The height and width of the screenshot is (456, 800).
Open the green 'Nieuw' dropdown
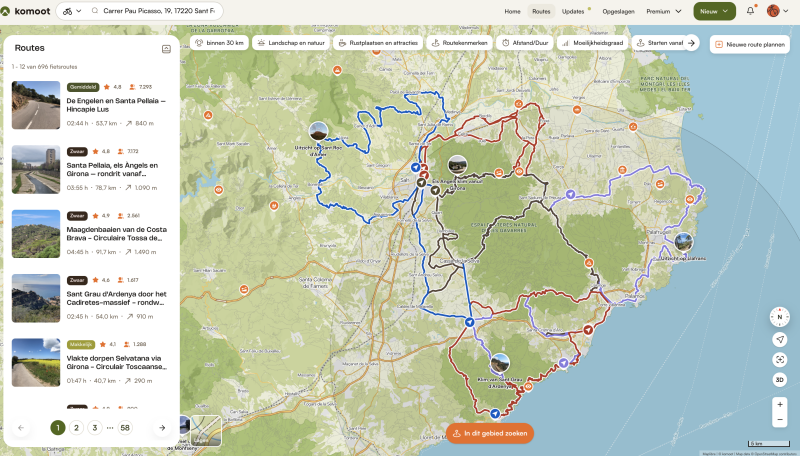(x=714, y=11)
